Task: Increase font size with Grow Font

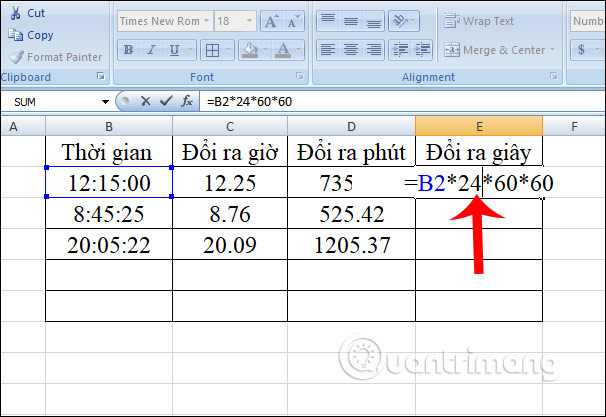Action: tap(271, 21)
